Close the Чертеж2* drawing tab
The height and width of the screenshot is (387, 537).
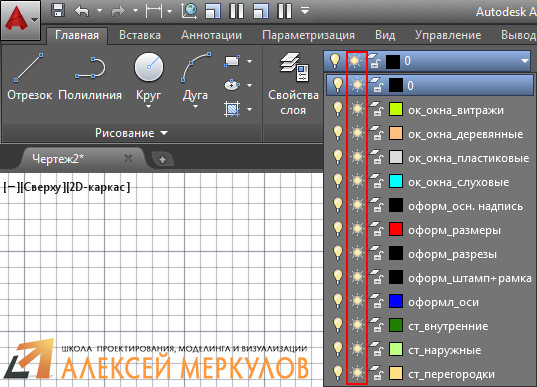(x=128, y=158)
